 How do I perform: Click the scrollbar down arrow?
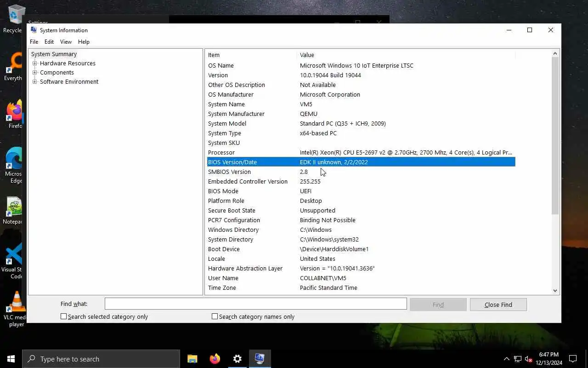555,290
